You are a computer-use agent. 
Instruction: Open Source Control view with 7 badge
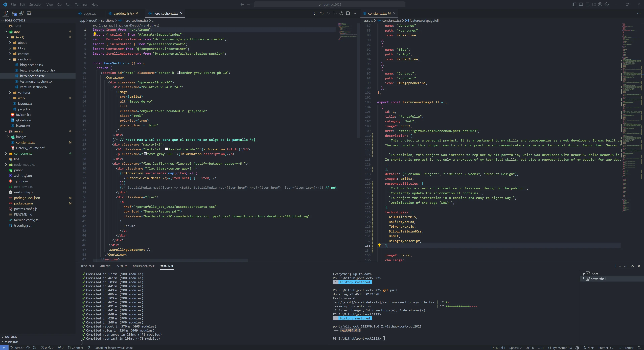(14, 13)
